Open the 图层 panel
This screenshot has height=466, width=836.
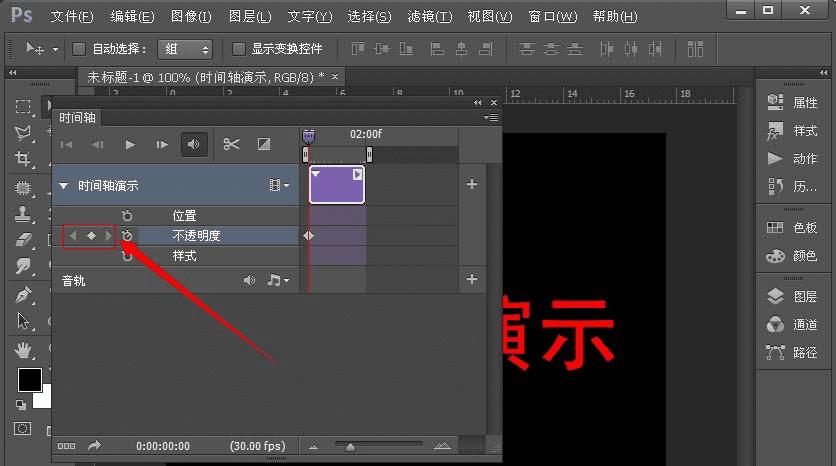point(793,296)
